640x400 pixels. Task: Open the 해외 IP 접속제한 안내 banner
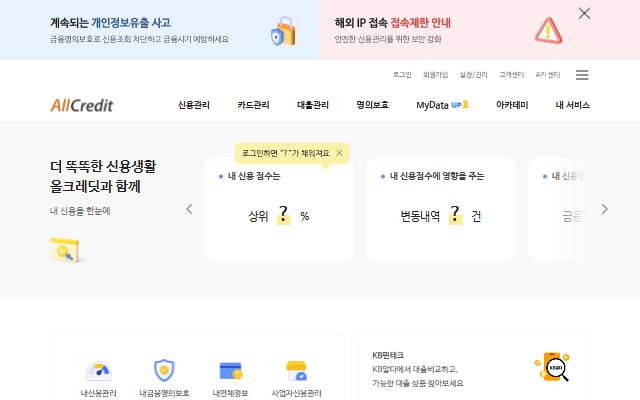(x=480, y=30)
